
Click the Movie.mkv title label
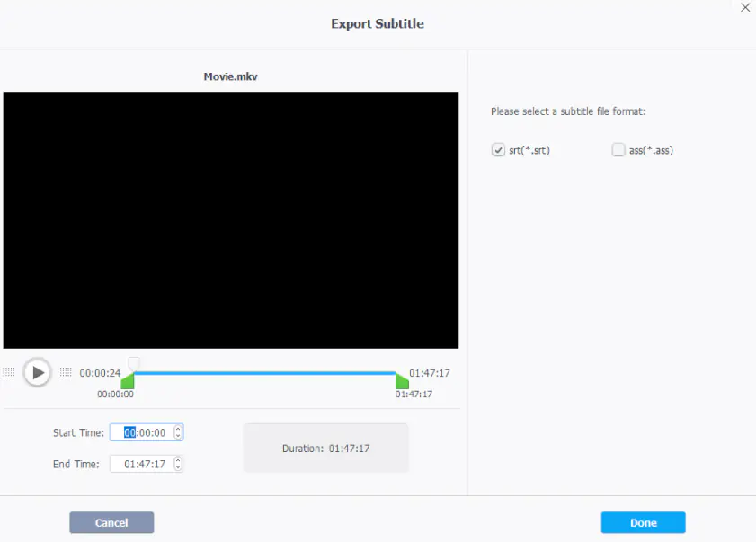(x=231, y=76)
